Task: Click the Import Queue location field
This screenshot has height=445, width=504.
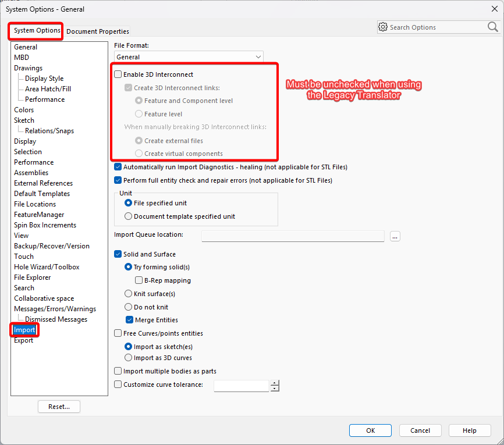Action: pyautogui.click(x=293, y=236)
